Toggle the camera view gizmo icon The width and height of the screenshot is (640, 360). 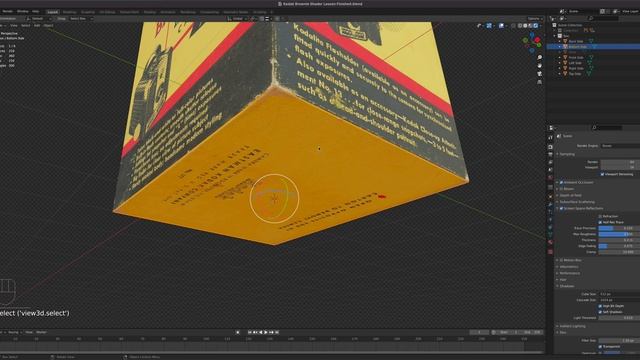click(540, 74)
